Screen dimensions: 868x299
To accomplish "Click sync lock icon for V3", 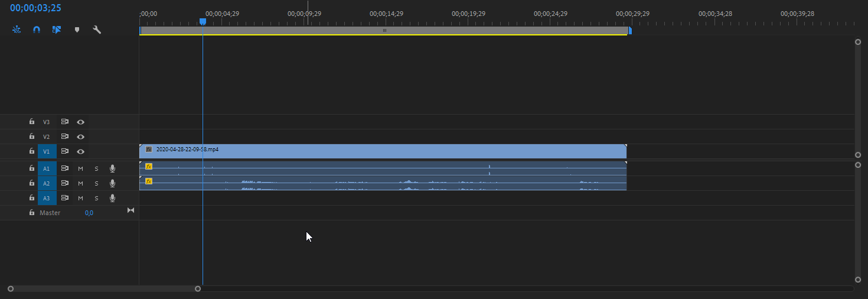I will click(x=65, y=122).
